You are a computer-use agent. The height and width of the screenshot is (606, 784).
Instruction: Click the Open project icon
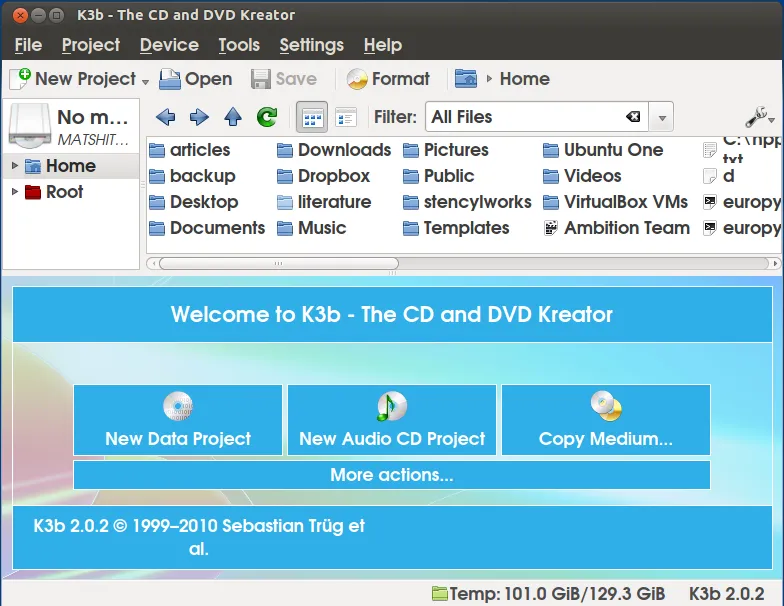pyautogui.click(x=171, y=79)
